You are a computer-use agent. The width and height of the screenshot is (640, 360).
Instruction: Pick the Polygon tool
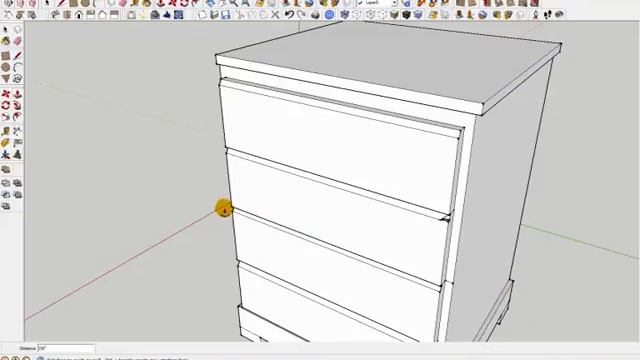tap(5, 79)
